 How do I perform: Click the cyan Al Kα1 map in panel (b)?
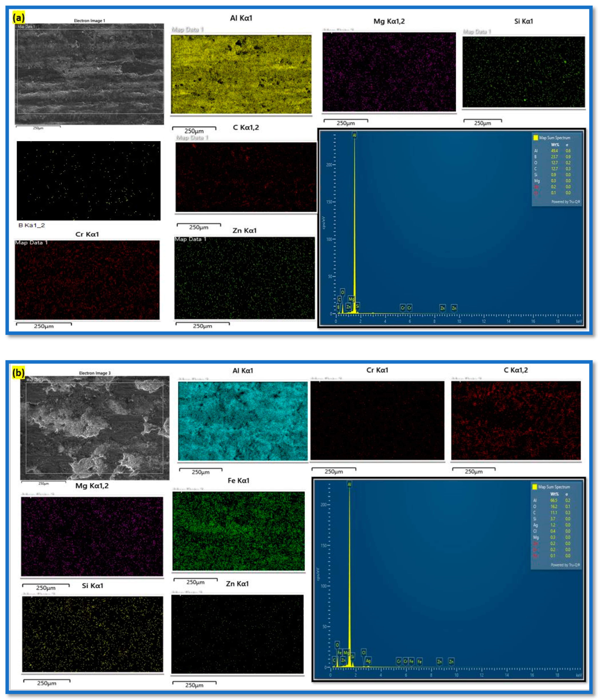coord(242,421)
